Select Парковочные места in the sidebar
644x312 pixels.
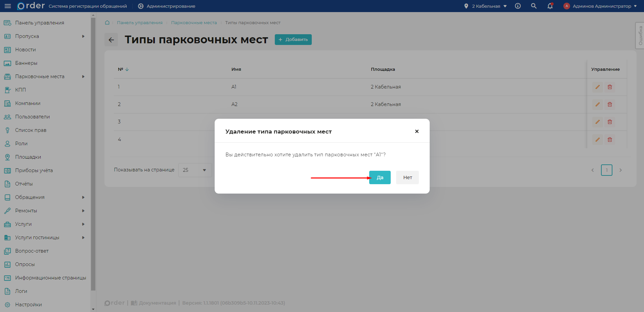click(40, 76)
